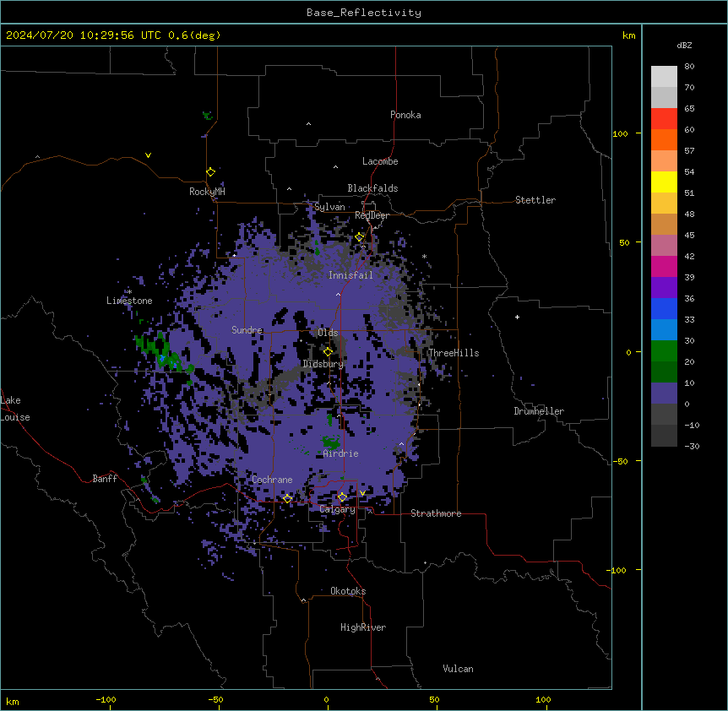The width and height of the screenshot is (728, 711).
Task: Click the yellow diamond marker near RockyMH
Action: (211, 172)
